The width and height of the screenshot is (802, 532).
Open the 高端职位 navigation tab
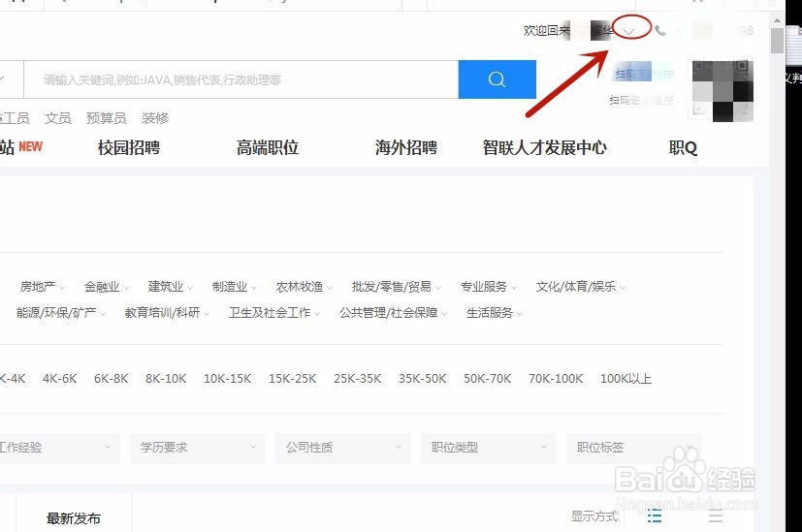point(268,147)
